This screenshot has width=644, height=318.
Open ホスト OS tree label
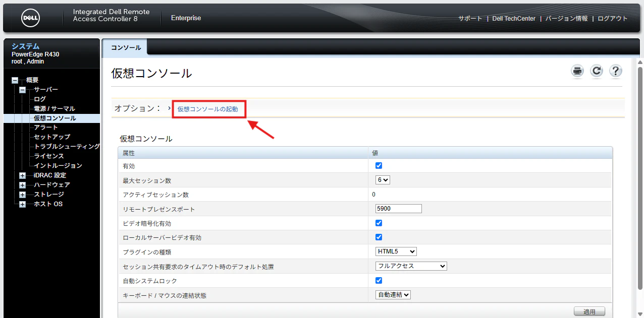pyautogui.click(x=48, y=204)
